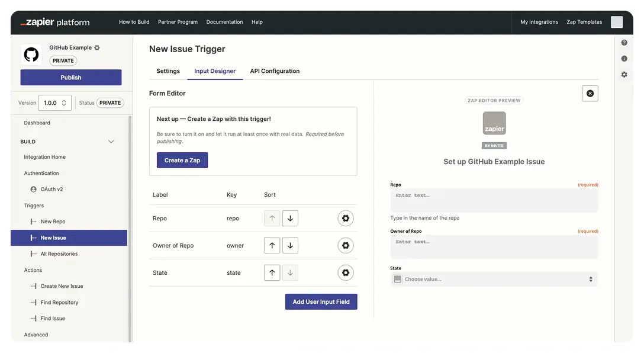This screenshot has width=644, height=353.
Task: Click the 'owner' key cell
Action: (x=236, y=246)
